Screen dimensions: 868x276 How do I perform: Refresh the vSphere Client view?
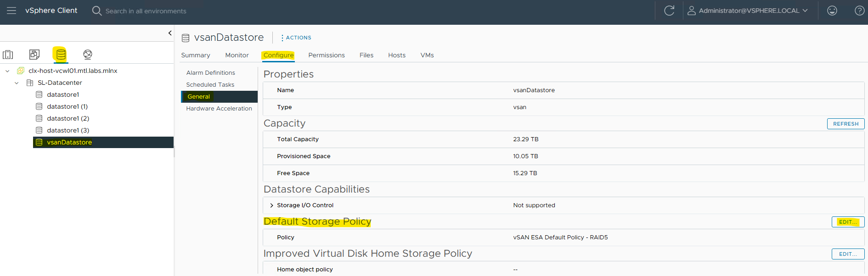pyautogui.click(x=669, y=11)
